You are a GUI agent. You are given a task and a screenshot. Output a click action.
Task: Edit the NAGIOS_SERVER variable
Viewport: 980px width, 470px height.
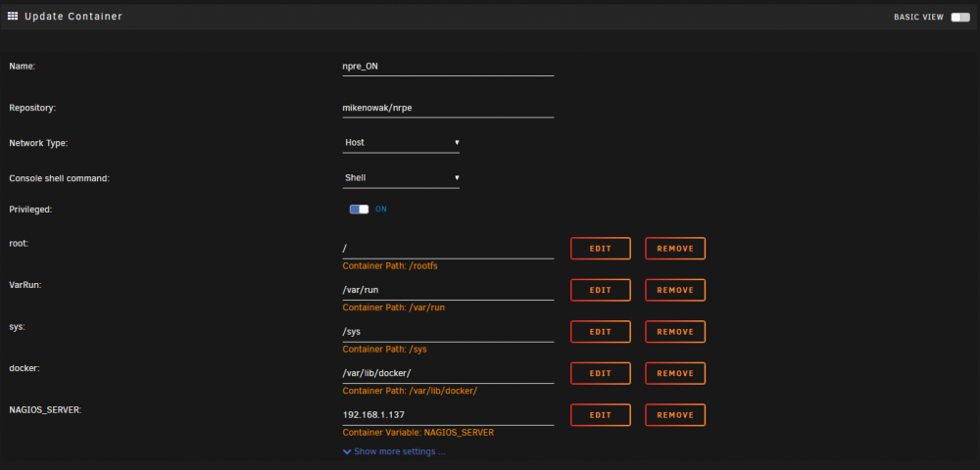click(601, 415)
